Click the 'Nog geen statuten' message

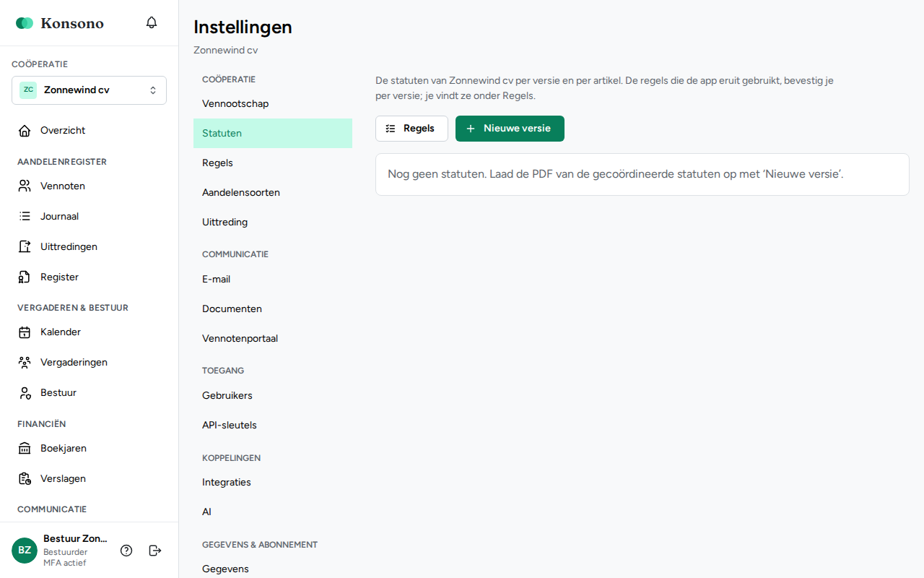tap(616, 174)
